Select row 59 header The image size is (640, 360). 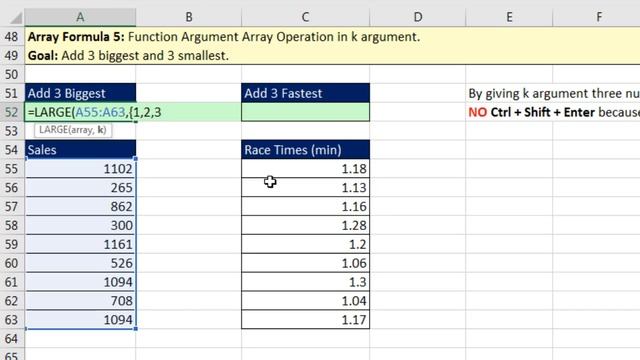(12, 244)
